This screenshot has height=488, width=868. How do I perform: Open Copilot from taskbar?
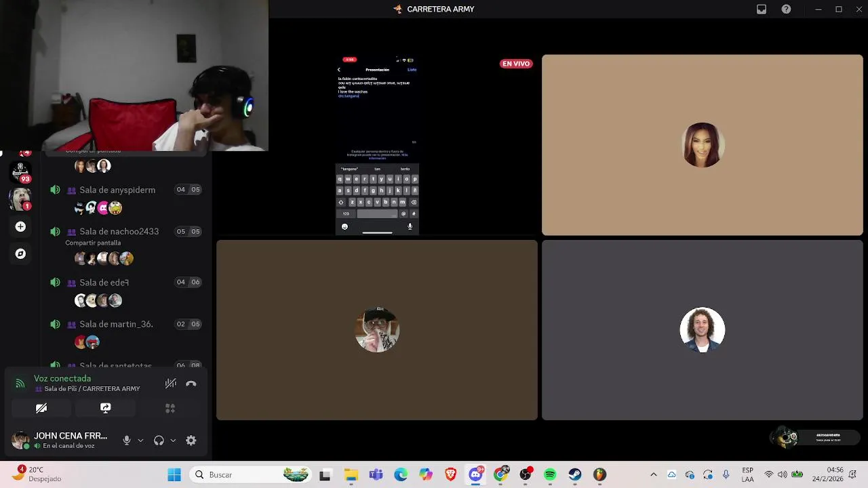pos(425,474)
